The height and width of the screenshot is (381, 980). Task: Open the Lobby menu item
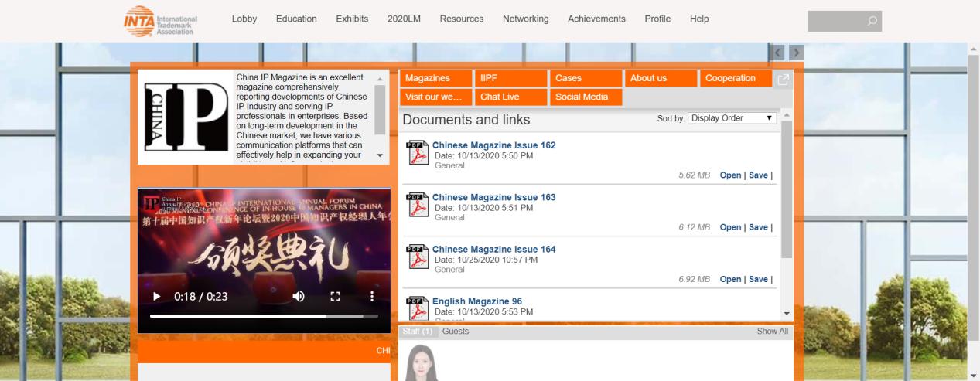(x=244, y=19)
